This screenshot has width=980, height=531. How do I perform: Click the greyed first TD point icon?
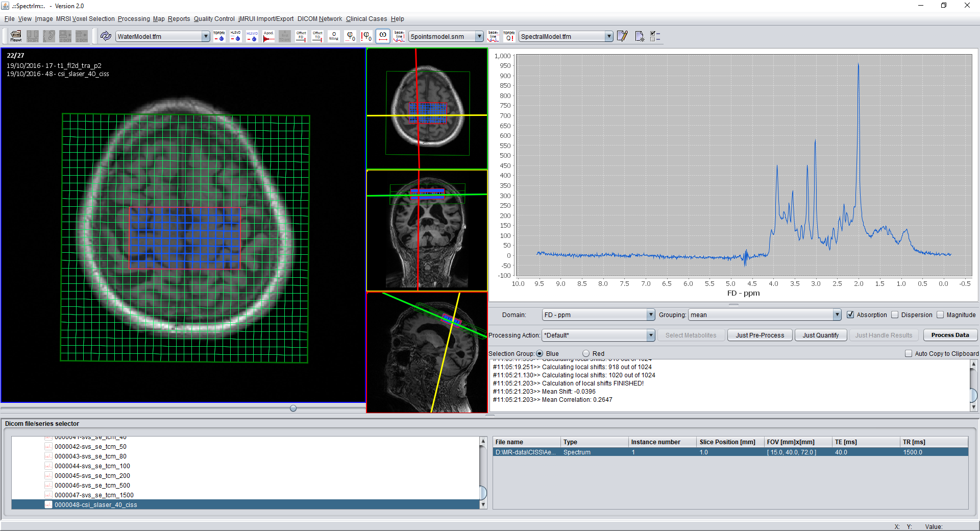point(285,36)
